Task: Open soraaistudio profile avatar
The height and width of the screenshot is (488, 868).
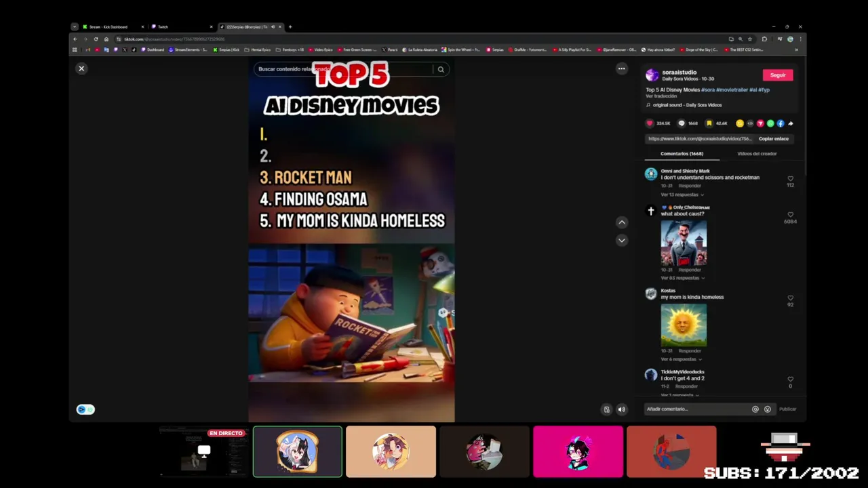Action: pyautogui.click(x=652, y=75)
